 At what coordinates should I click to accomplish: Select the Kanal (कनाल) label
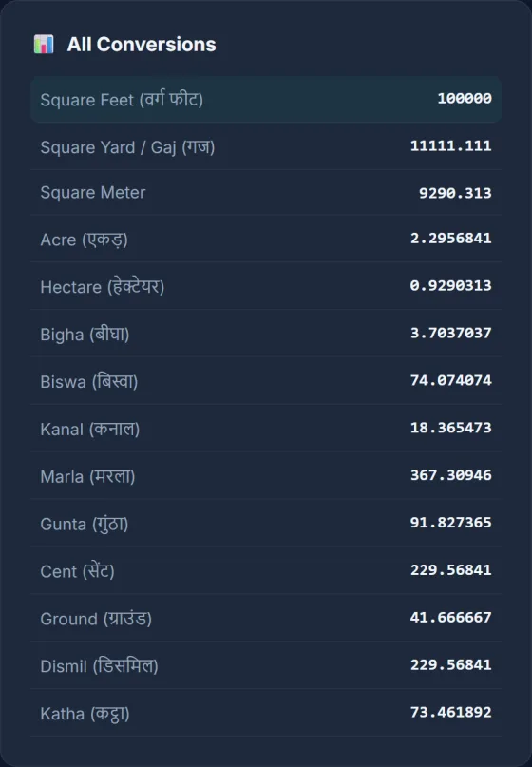click(90, 429)
